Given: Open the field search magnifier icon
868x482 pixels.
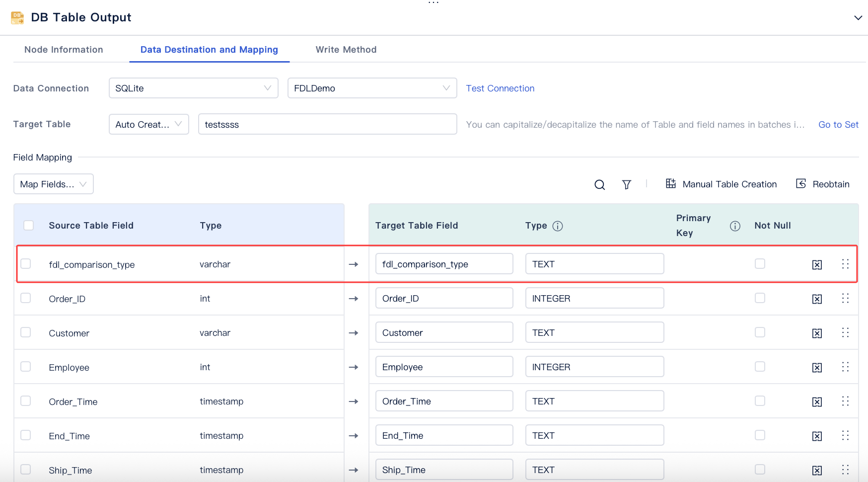Looking at the screenshot, I should click(x=599, y=184).
